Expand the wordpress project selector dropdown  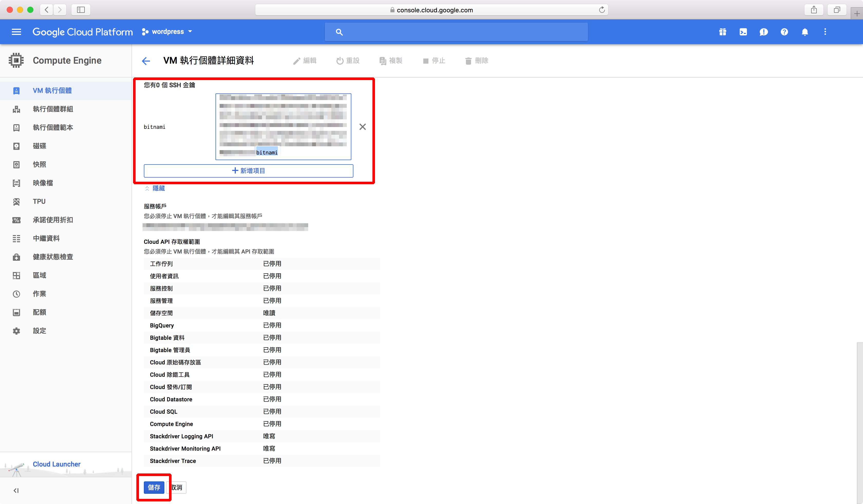(167, 32)
